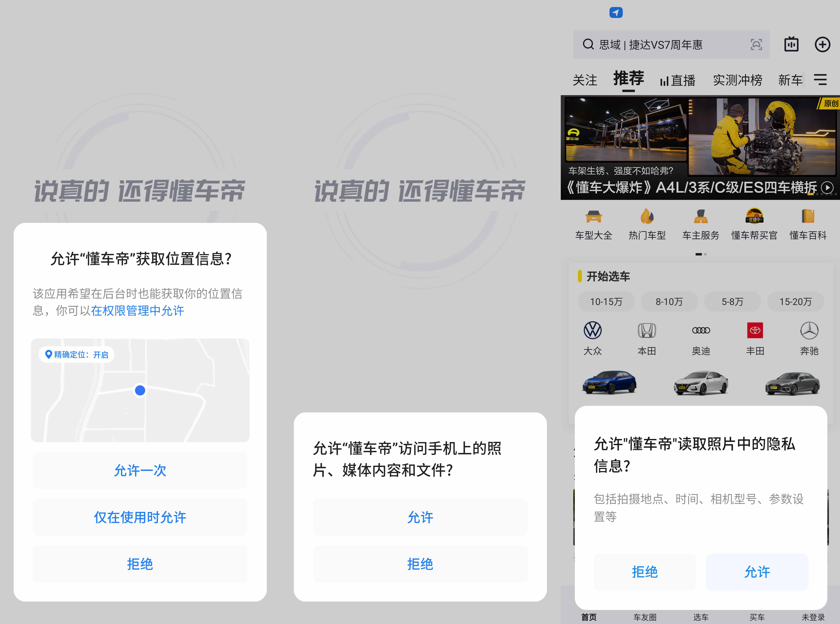
Task: Tap the blue location arrow indicator
Action: click(616, 12)
